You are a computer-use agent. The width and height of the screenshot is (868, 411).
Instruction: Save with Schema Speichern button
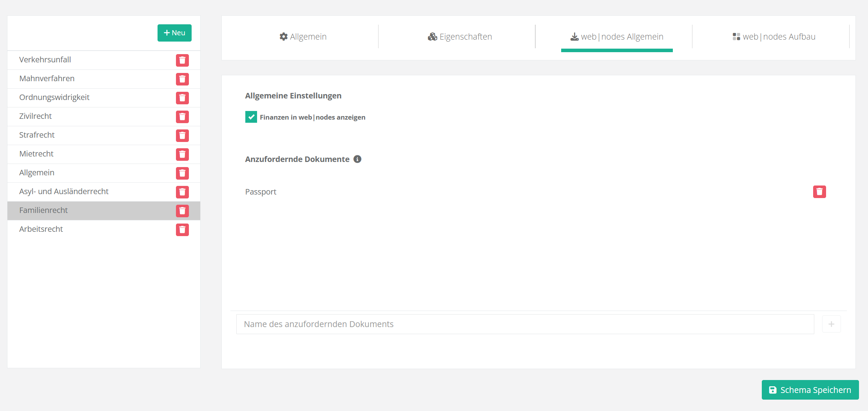click(x=810, y=390)
